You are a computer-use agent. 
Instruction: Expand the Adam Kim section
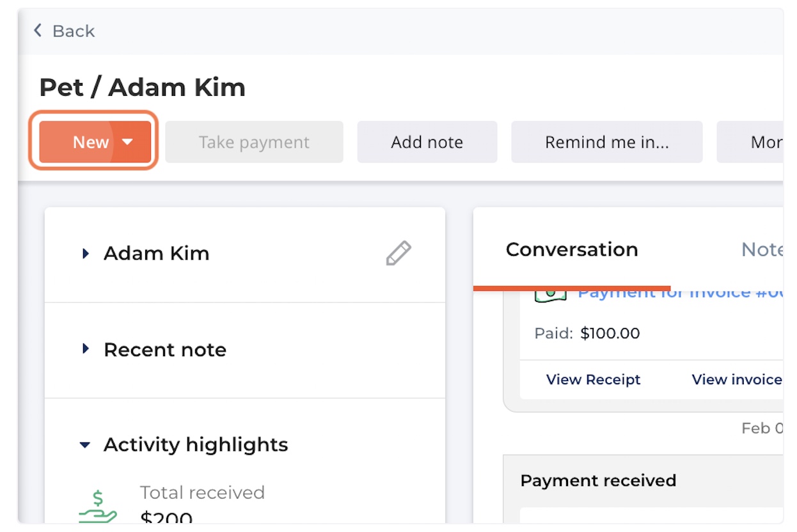click(86, 254)
